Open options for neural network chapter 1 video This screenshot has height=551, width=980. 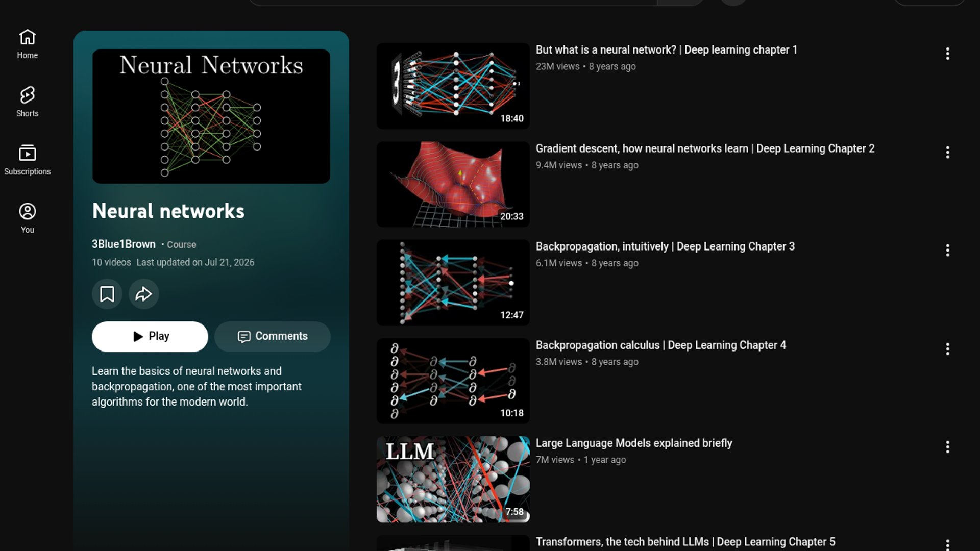(948, 54)
